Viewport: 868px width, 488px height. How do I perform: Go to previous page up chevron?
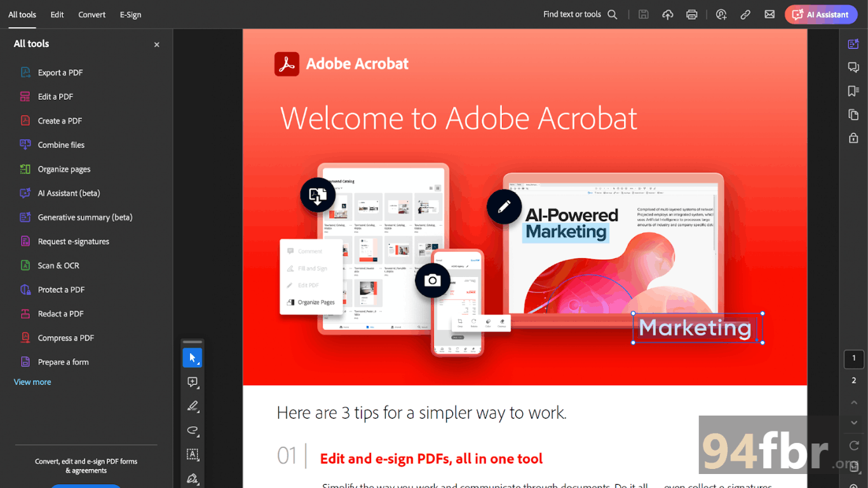(x=854, y=402)
